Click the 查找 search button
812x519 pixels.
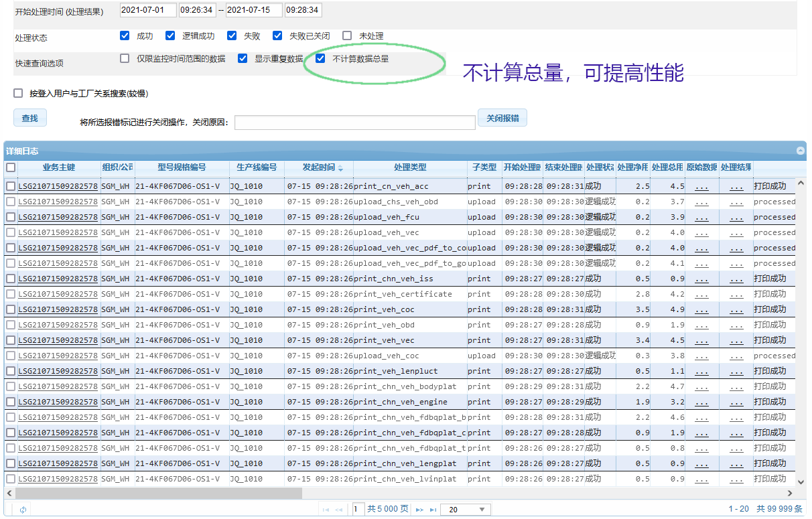(29, 119)
